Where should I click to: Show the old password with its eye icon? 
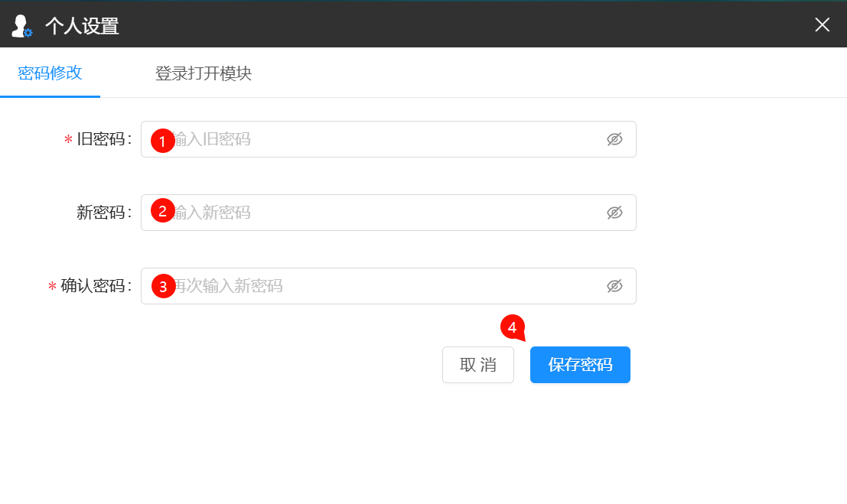[x=614, y=139]
